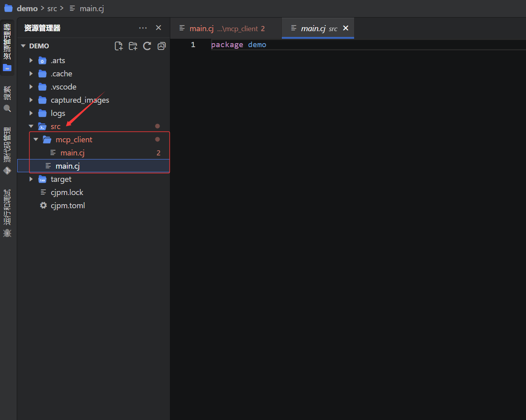Screen dimensions: 526x420
Task: Click the main.cj breadcrumb item
Action: pyautogui.click(x=92, y=8)
